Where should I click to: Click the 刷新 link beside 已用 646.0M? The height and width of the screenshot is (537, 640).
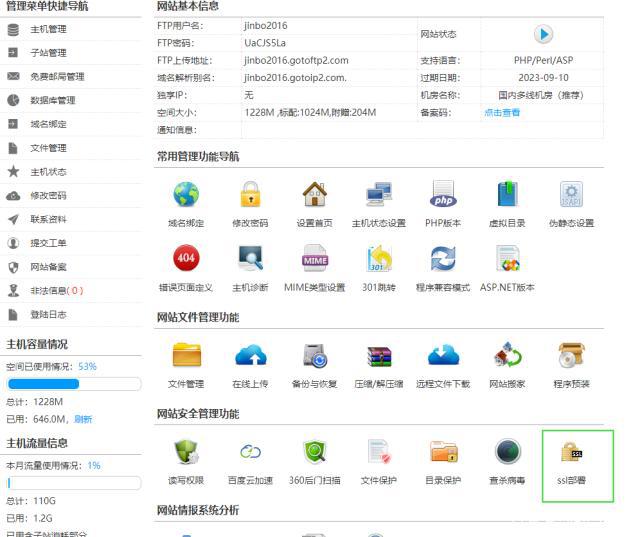point(83,419)
